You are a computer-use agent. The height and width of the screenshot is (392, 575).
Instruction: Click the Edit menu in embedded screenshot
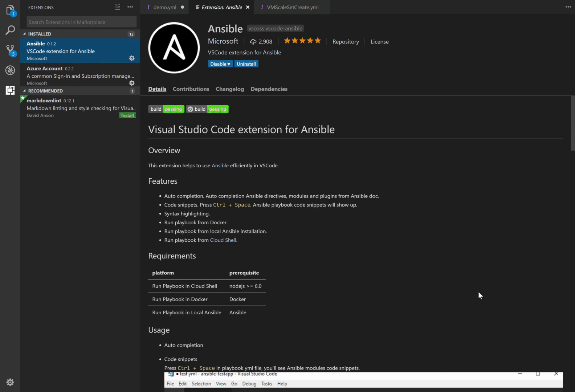183,384
